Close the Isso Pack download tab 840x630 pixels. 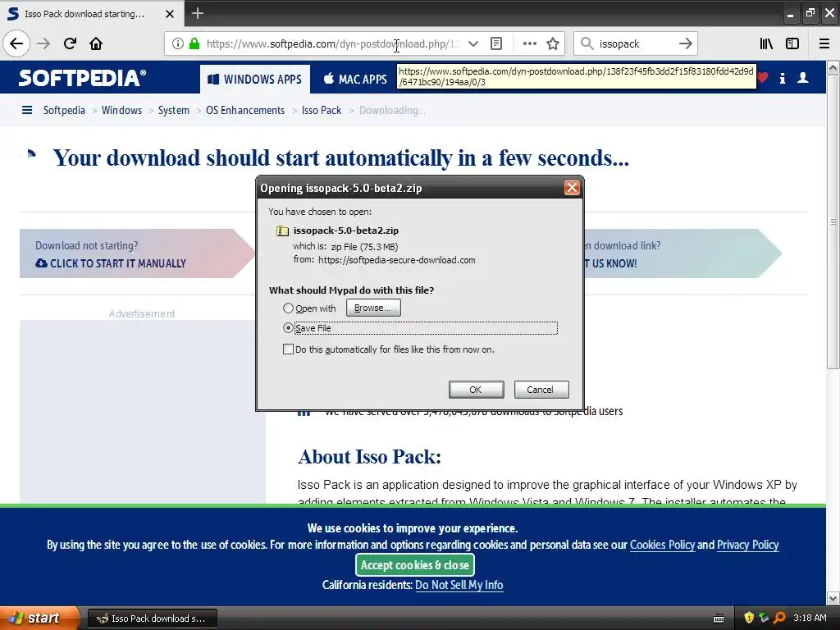169,14
